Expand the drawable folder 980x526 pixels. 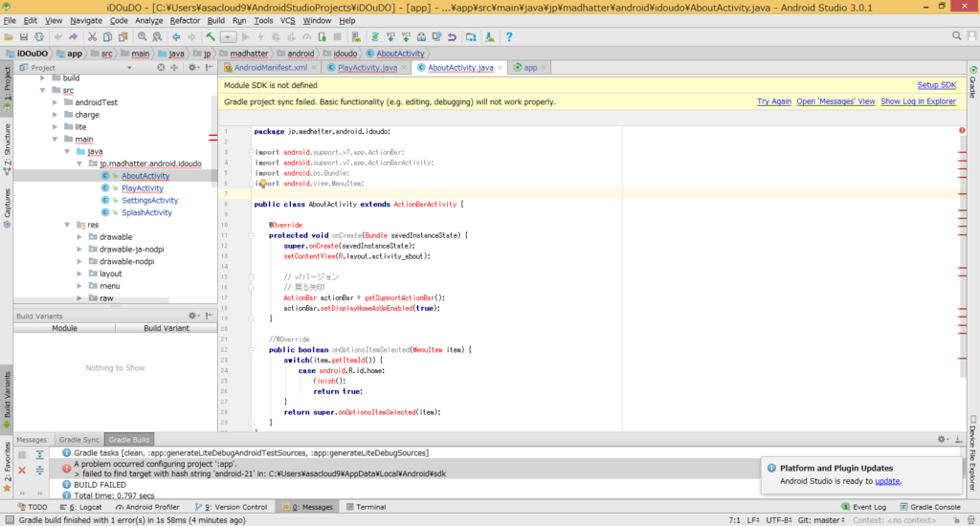(79, 237)
